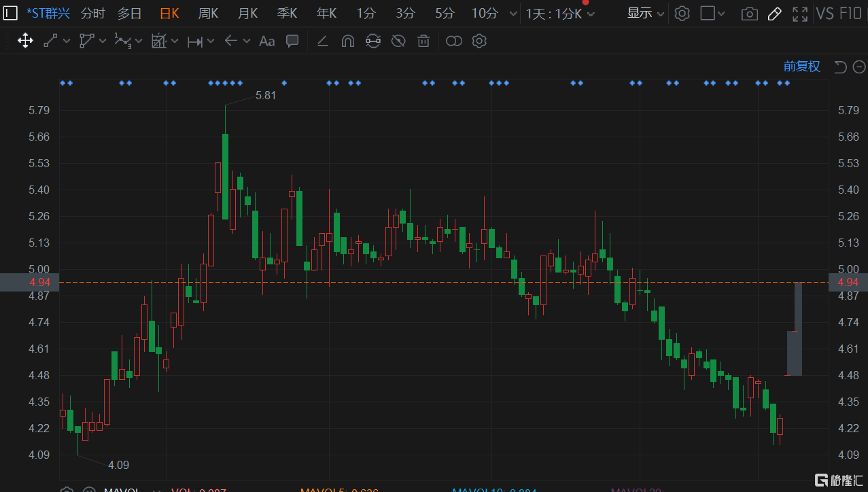Image resolution: width=868 pixels, height=492 pixels.
Task: Select the move crosshair cursor tool
Action: pyautogui.click(x=25, y=41)
